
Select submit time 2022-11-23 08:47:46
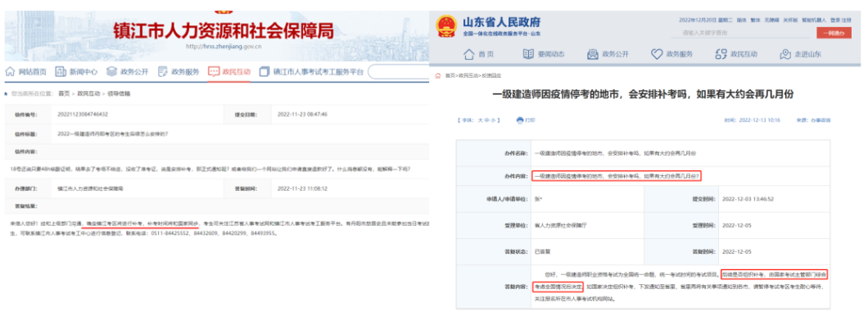click(x=301, y=115)
